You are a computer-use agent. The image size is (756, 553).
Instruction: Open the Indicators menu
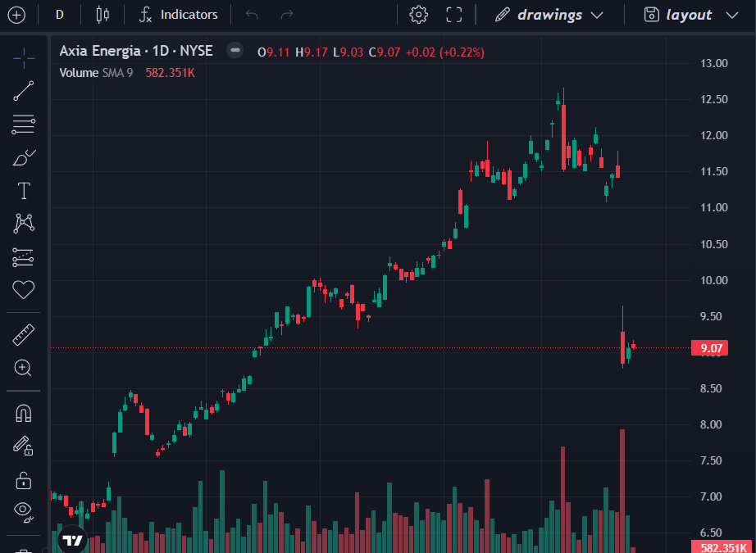(x=178, y=15)
